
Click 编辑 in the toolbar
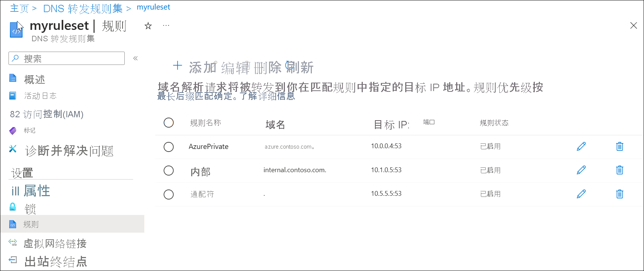coord(235,68)
